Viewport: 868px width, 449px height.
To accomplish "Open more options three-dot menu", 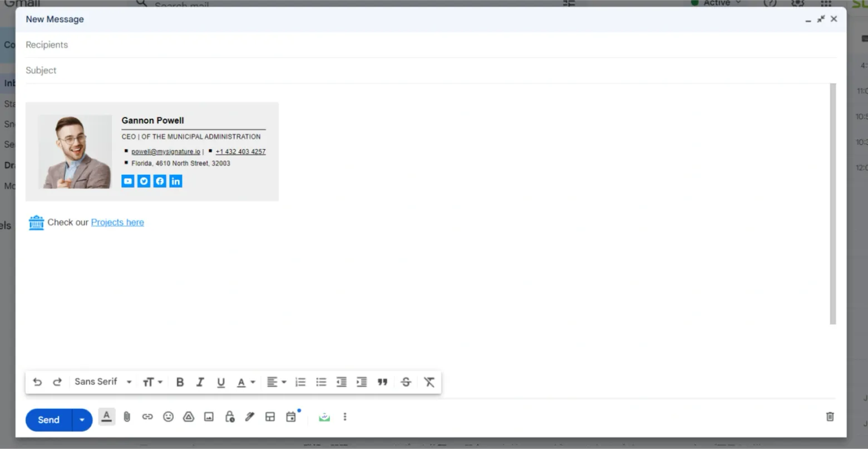I will click(345, 417).
